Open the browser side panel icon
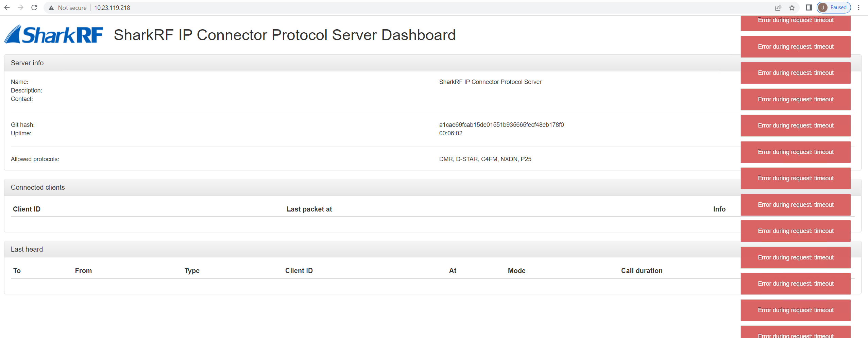Image resolution: width=868 pixels, height=338 pixels. (809, 7)
